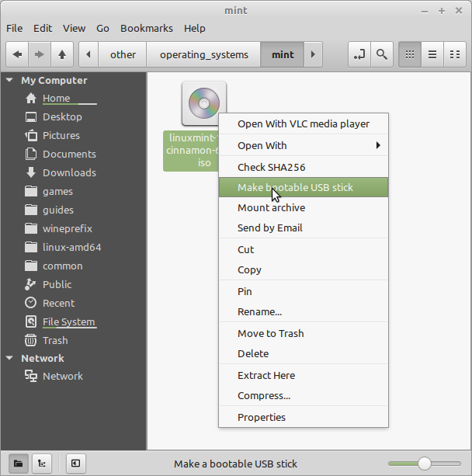Go to operating_systems in the path bar

203,54
